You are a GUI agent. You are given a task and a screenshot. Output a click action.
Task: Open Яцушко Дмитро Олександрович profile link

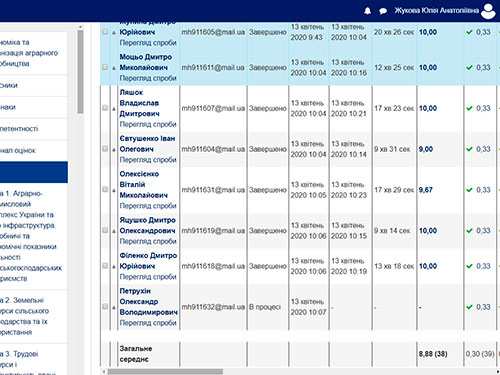(148, 225)
